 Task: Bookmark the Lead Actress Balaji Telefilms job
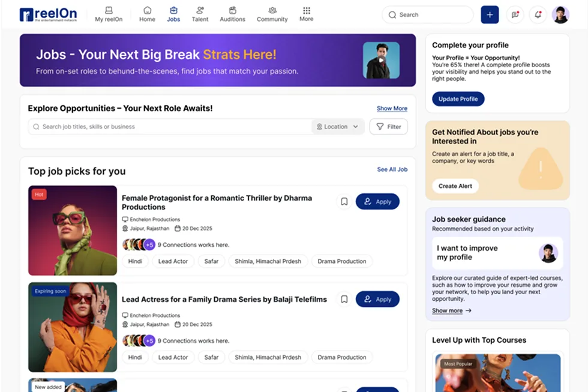tap(344, 299)
